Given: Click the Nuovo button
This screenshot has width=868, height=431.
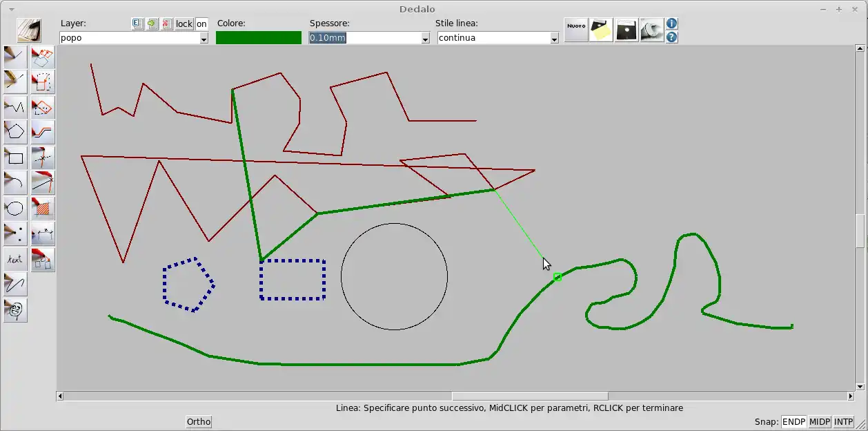Looking at the screenshot, I should point(576,30).
